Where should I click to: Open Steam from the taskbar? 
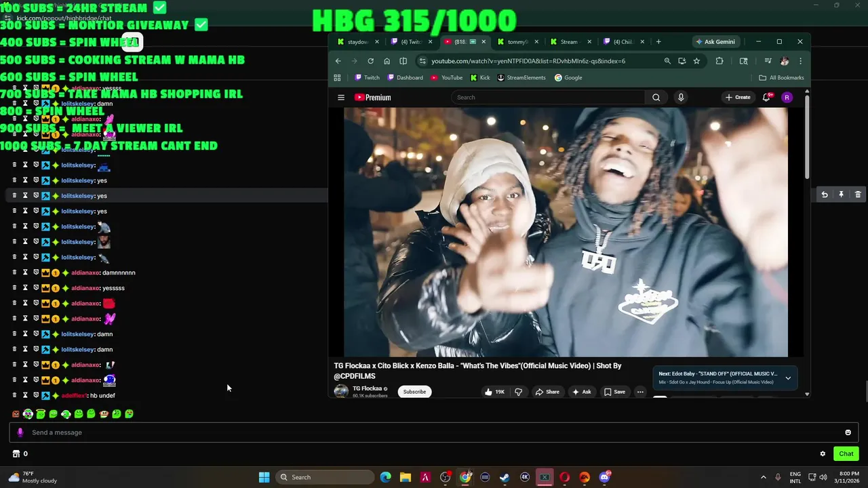pyautogui.click(x=505, y=477)
